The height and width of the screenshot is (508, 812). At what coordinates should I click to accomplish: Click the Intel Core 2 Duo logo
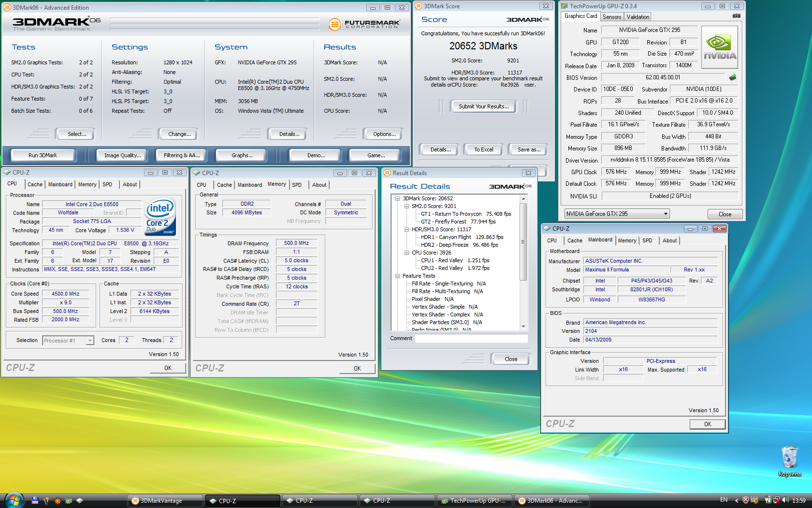click(x=160, y=217)
